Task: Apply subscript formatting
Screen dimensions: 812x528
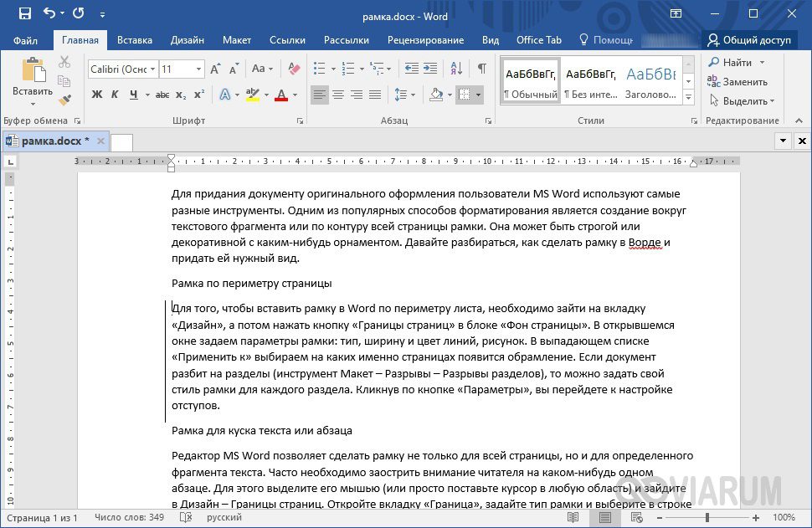Action: pos(180,95)
